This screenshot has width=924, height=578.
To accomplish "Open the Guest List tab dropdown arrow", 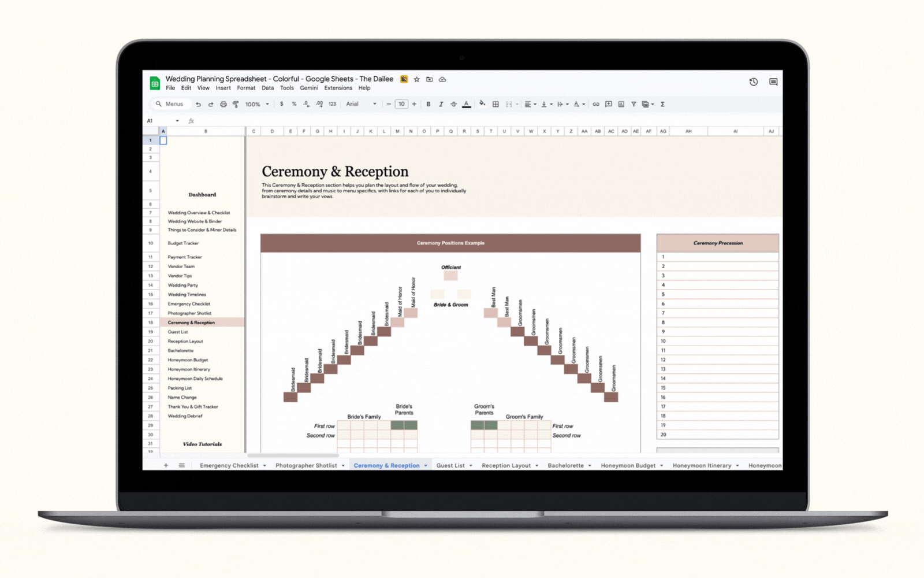I will click(471, 466).
